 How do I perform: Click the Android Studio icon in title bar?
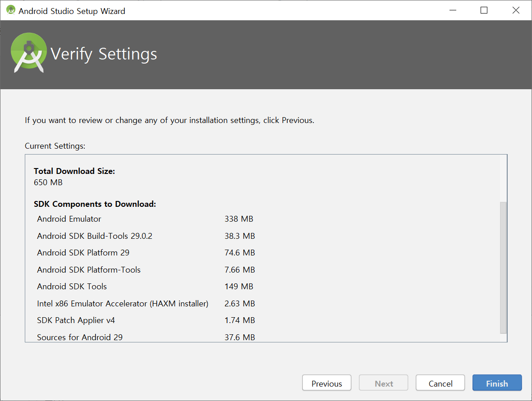[x=11, y=10]
